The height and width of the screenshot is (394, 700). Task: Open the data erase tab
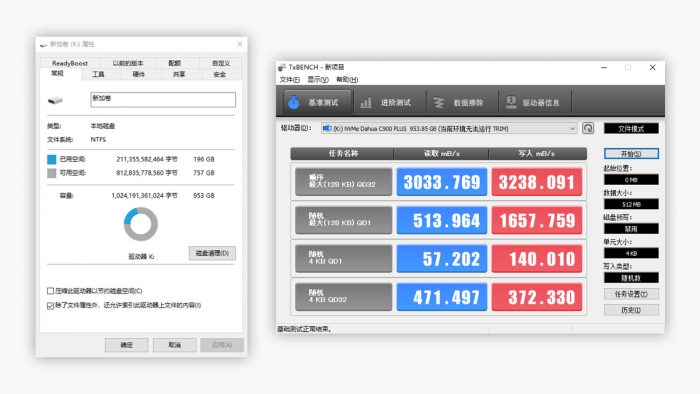pos(462,102)
